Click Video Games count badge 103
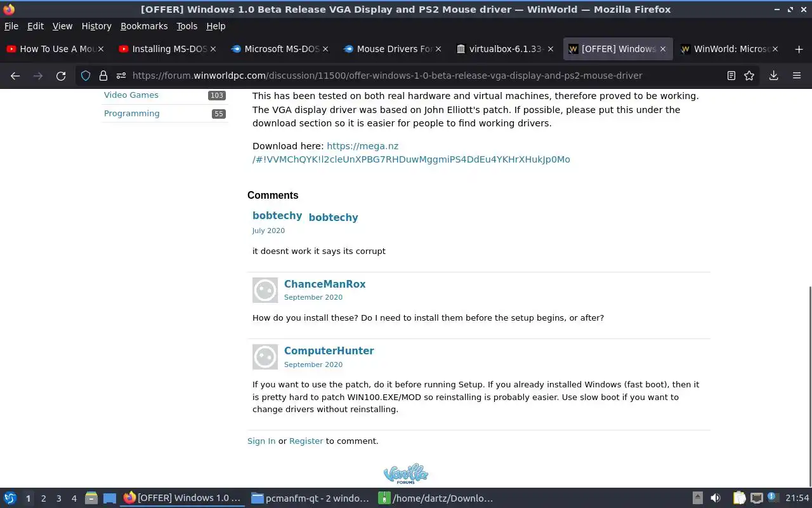Viewport: 812px width, 508px height. tap(217, 95)
